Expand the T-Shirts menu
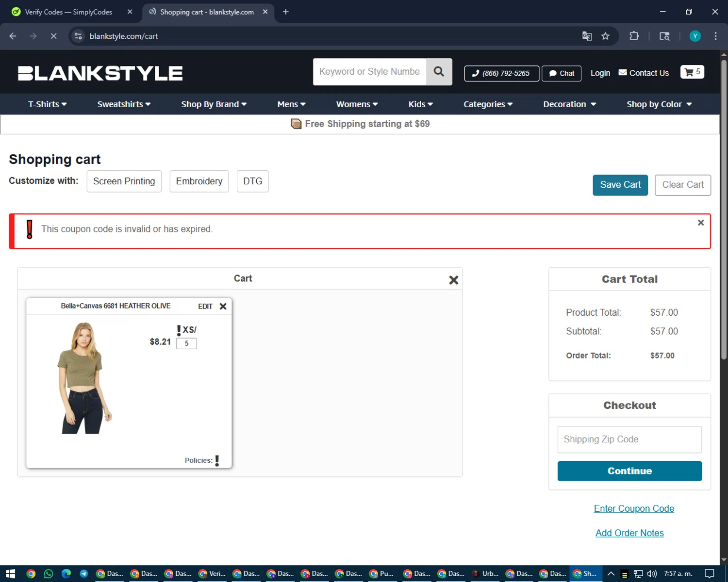 point(47,104)
